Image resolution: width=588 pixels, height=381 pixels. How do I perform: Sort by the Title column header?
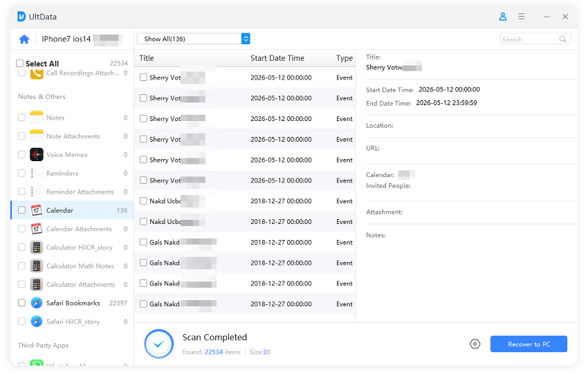tap(147, 58)
